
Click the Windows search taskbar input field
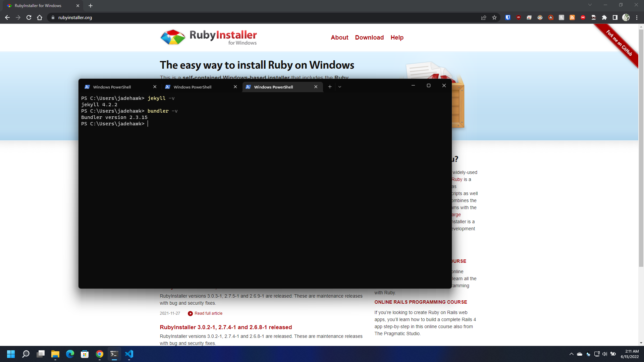point(25,354)
